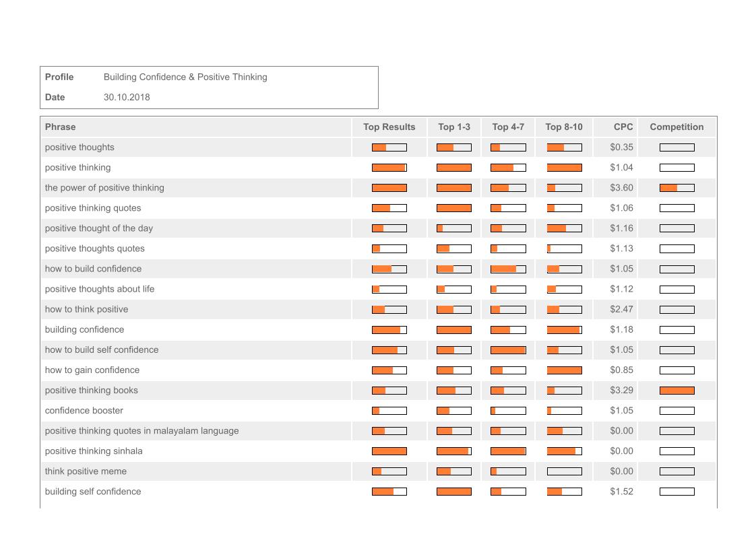Click the $3.60 CPC value

click(621, 188)
